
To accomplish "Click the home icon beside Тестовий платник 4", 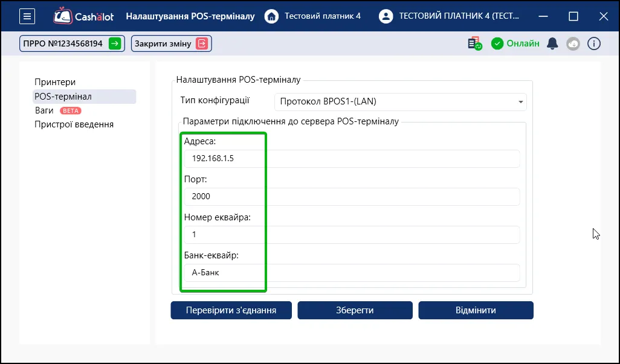I will click(271, 16).
